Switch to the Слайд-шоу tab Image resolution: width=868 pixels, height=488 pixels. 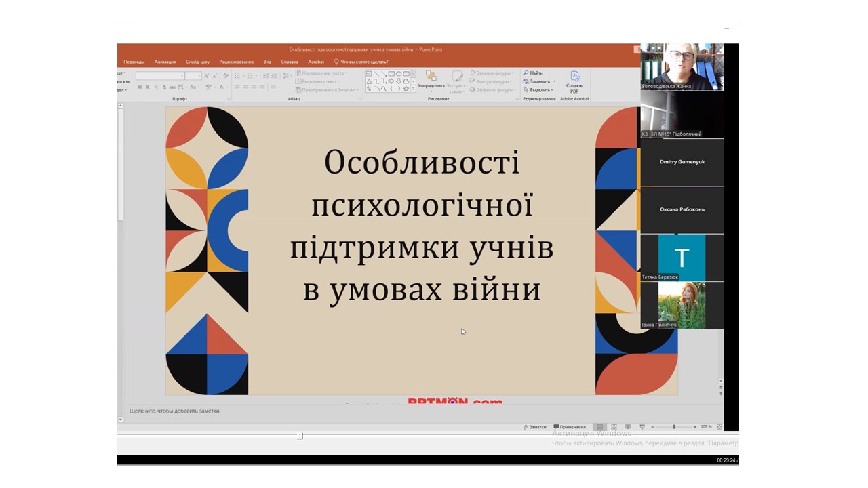pos(197,62)
